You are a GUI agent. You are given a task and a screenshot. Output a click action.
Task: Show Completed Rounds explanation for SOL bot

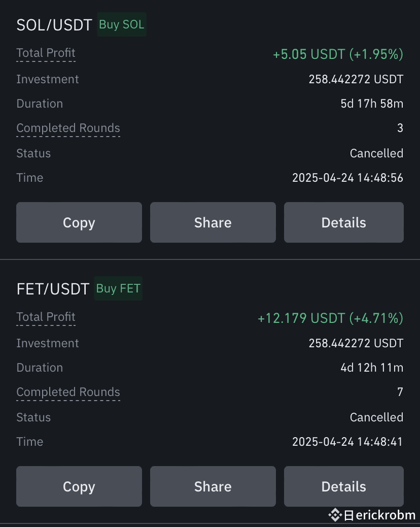tap(68, 128)
